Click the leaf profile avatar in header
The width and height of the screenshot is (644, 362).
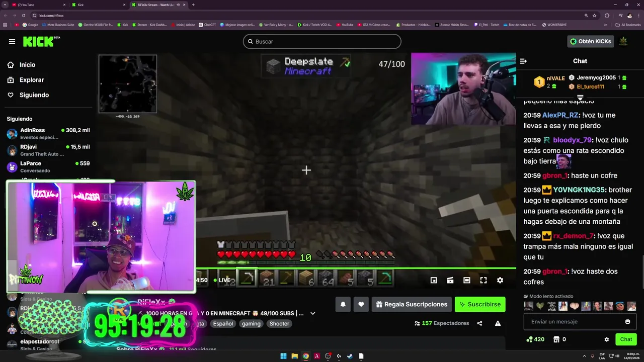coord(623,41)
